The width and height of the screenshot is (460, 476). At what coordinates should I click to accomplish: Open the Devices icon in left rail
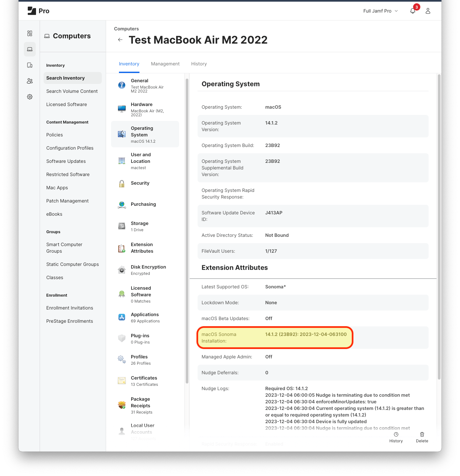(x=30, y=65)
